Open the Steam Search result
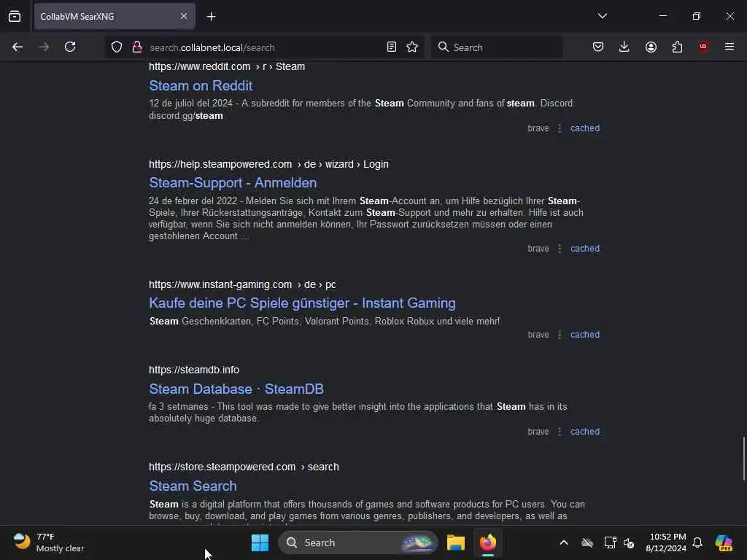Image resolution: width=747 pixels, height=560 pixels. coord(193,486)
